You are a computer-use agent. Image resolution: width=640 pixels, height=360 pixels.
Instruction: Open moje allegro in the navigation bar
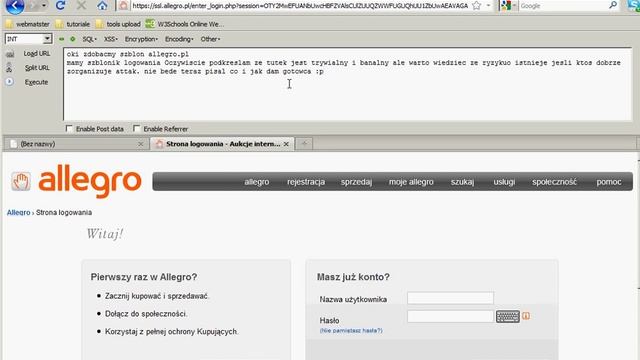point(411,182)
